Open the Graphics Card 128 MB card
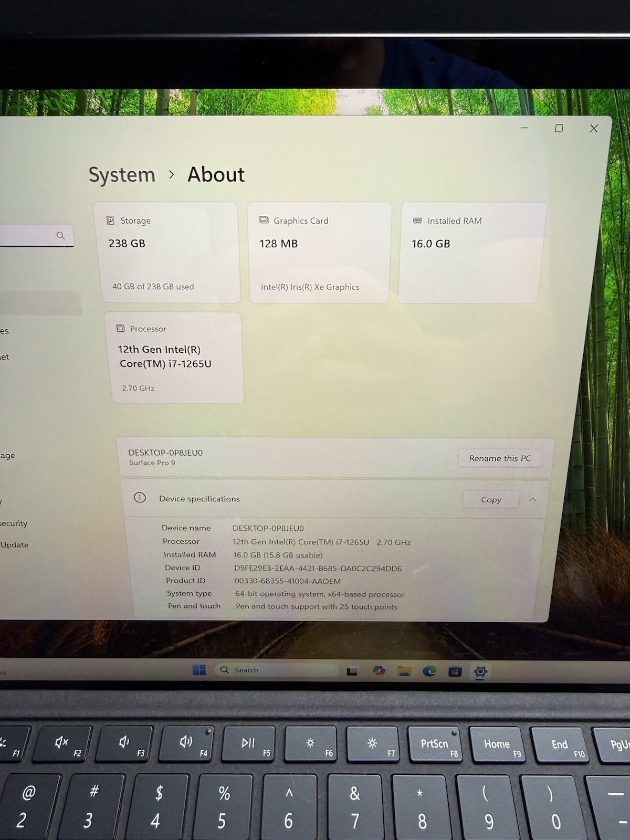This screenshot has height=840, width=630. (320, 253)
